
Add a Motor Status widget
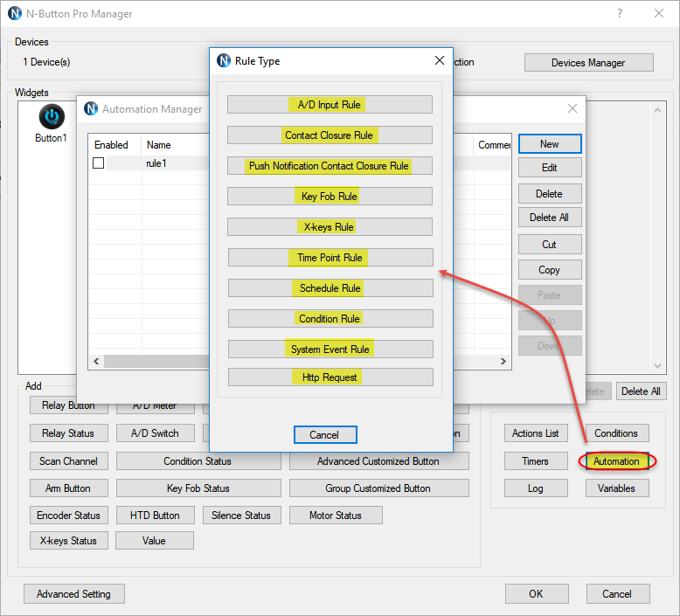[x=336, y=515]
